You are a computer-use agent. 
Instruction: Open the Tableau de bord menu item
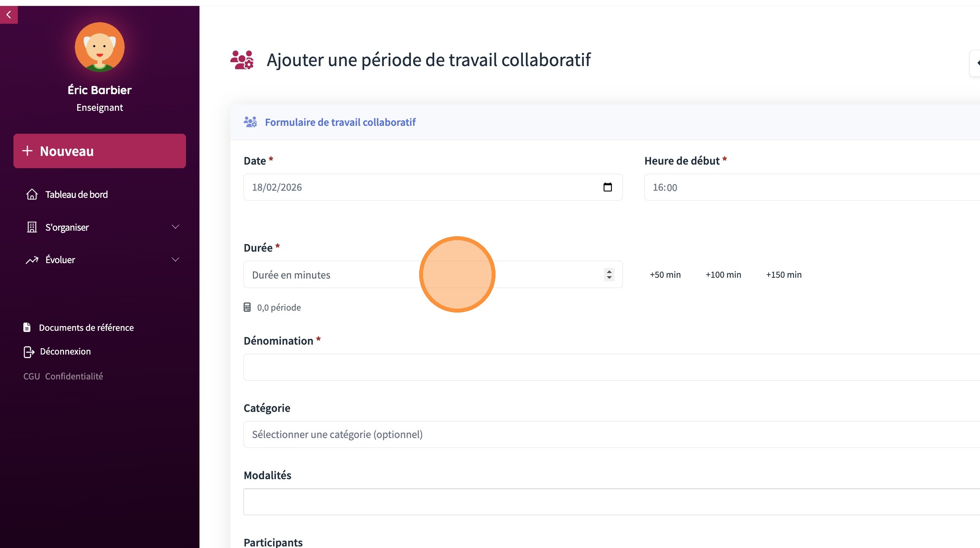click(x=76, y=194)
